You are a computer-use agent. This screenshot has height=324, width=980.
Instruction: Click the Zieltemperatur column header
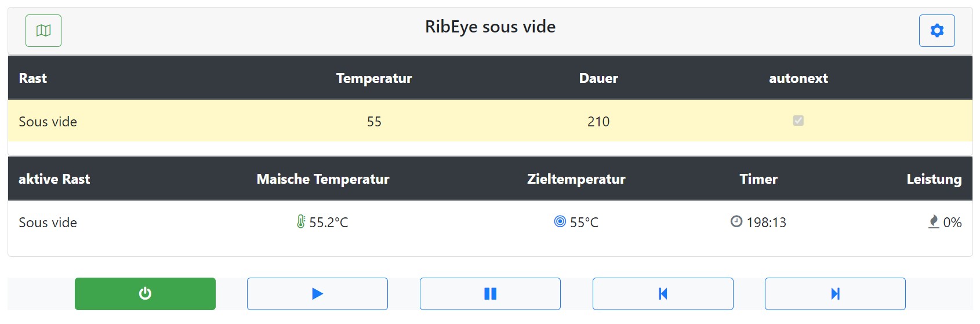point(576,179)
